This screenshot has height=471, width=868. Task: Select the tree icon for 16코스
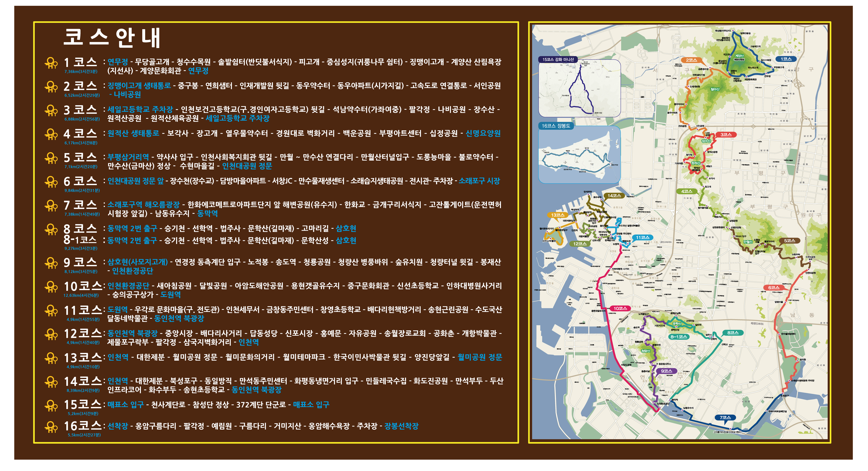pos(51,427)
